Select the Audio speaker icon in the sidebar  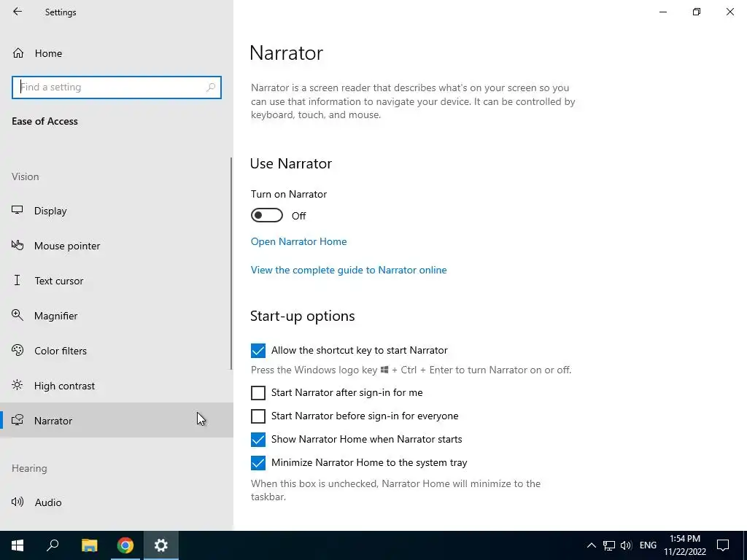point(18,502)
